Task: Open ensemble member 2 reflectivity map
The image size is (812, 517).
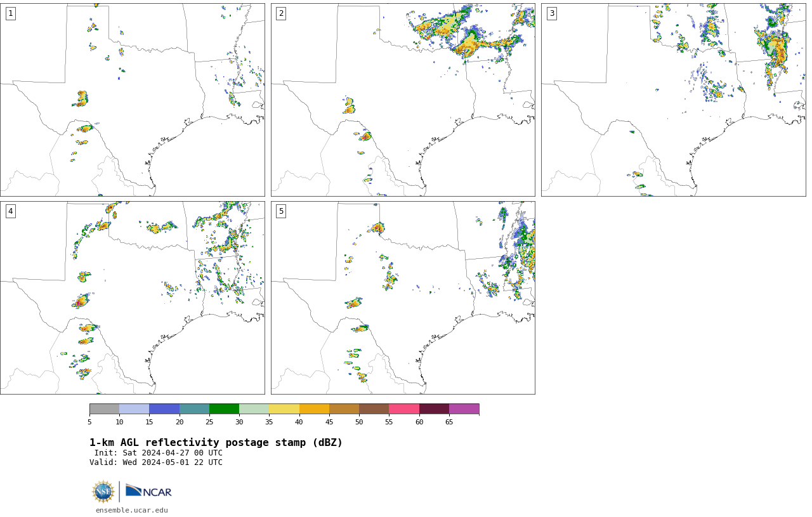Action: tap(403, 100)
